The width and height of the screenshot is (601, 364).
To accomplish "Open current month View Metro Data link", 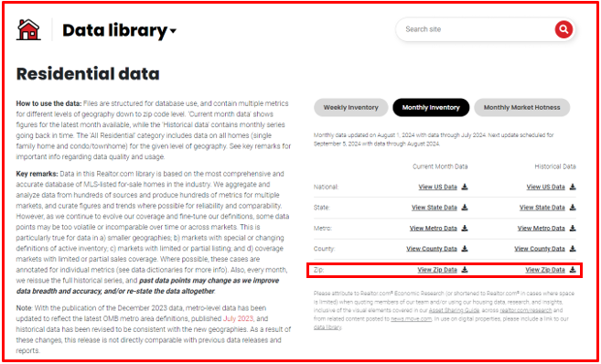I will click(433, 229).
